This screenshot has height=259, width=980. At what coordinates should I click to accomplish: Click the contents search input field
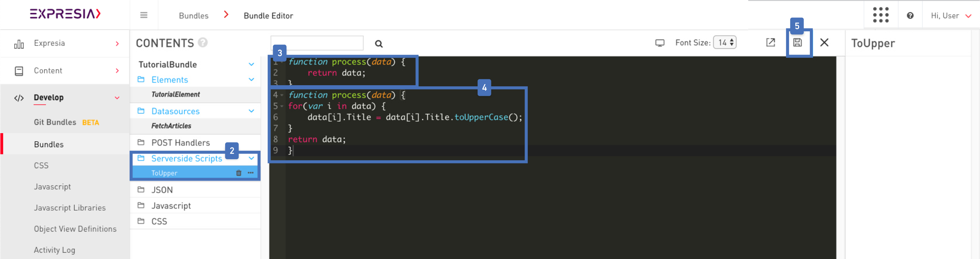[317, 43]
